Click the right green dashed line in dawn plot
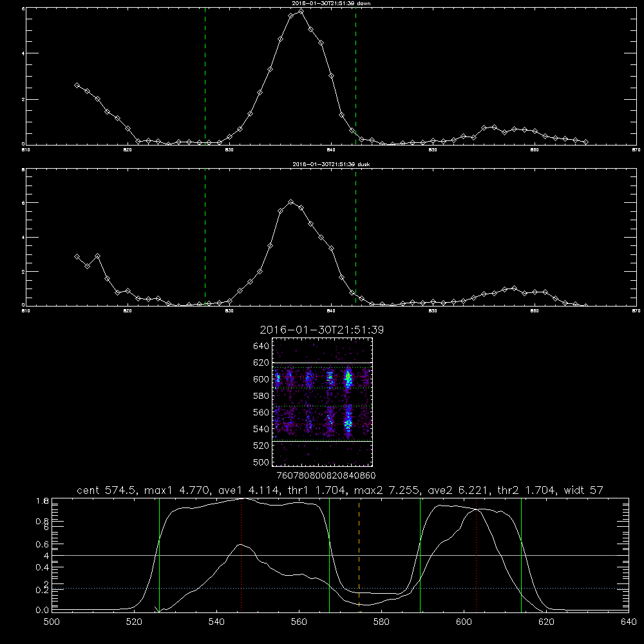The image size is (644, 644). [355, 76]
